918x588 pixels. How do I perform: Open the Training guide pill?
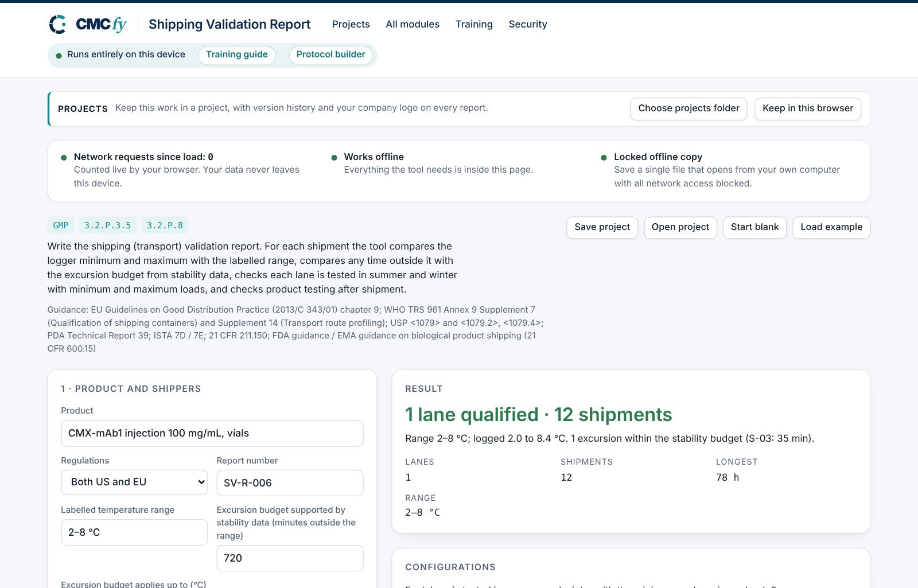[x=237, y=55]
